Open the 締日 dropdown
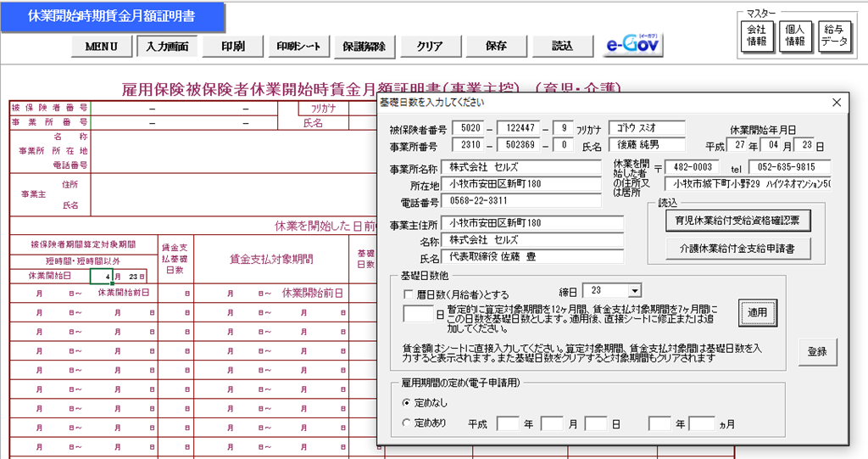 [x=634, y=290]
